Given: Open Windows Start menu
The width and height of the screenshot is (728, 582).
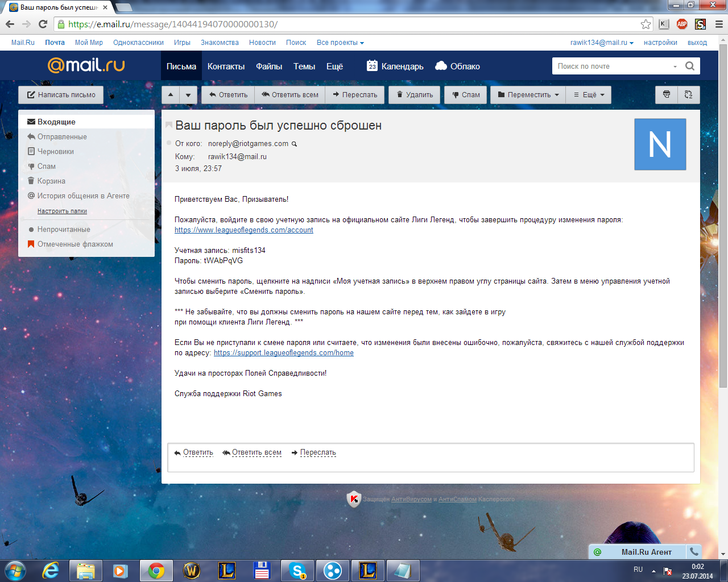Looking at the screenshot, I should coord(15,570).
